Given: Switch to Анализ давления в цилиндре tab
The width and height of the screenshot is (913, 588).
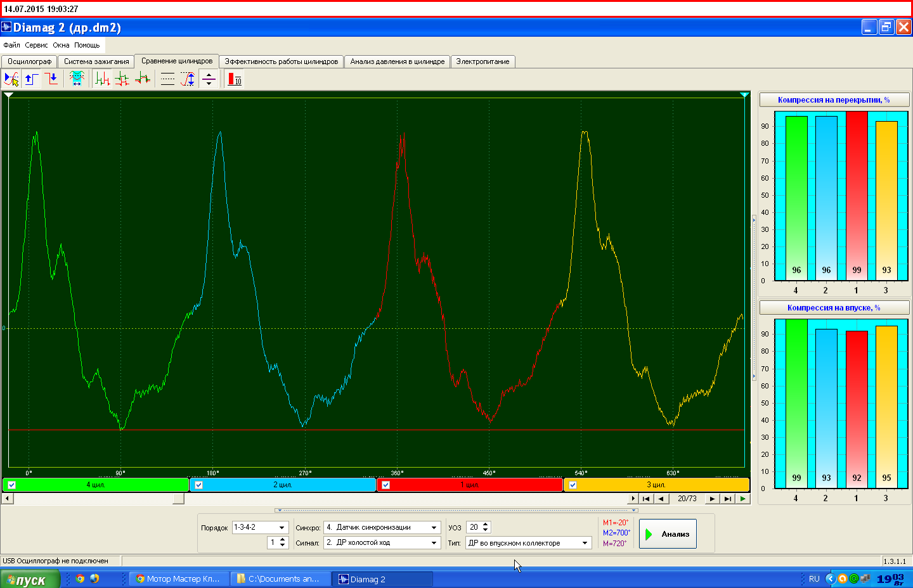Looking at the screenshot, I should pos(398,61).
